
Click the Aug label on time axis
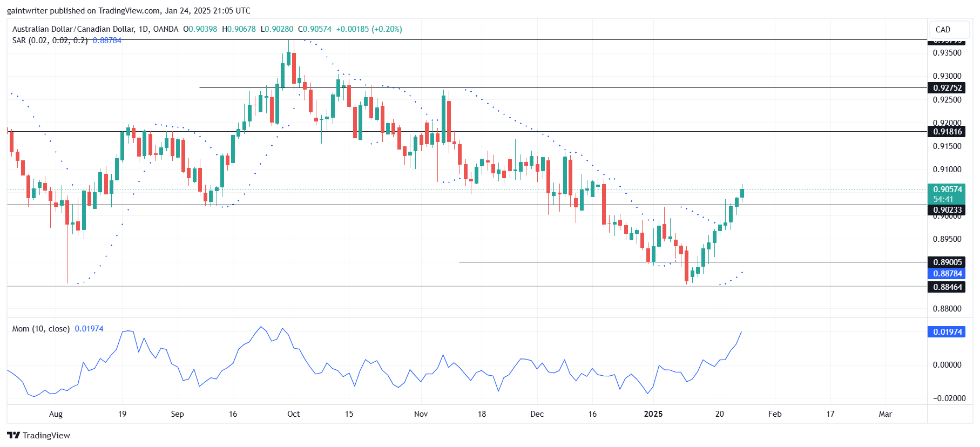(56, 414)
